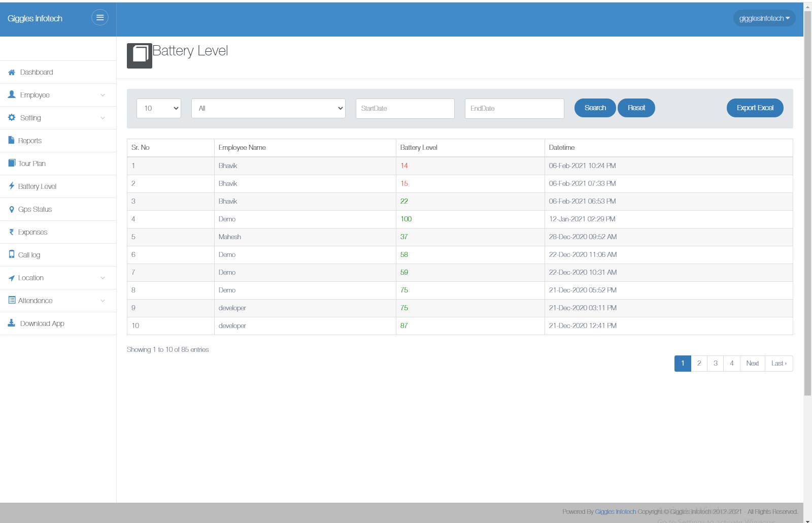
Task: Select Download App in the sidebar
Action: 58,323
